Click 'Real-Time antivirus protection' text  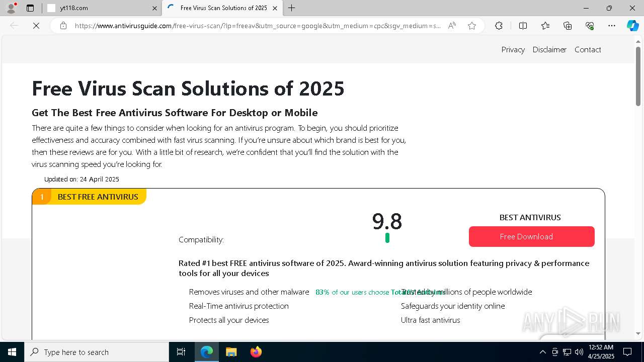[x=239, y=306]
